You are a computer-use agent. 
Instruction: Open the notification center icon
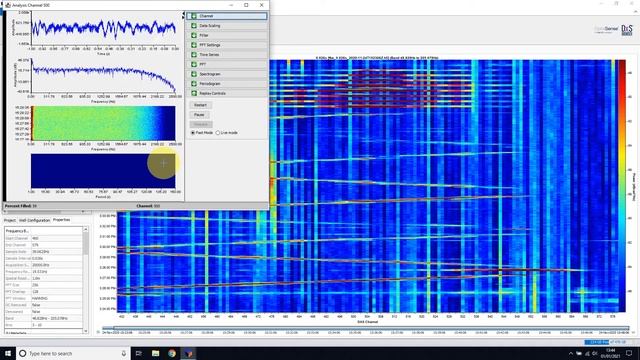coord(629,353)
